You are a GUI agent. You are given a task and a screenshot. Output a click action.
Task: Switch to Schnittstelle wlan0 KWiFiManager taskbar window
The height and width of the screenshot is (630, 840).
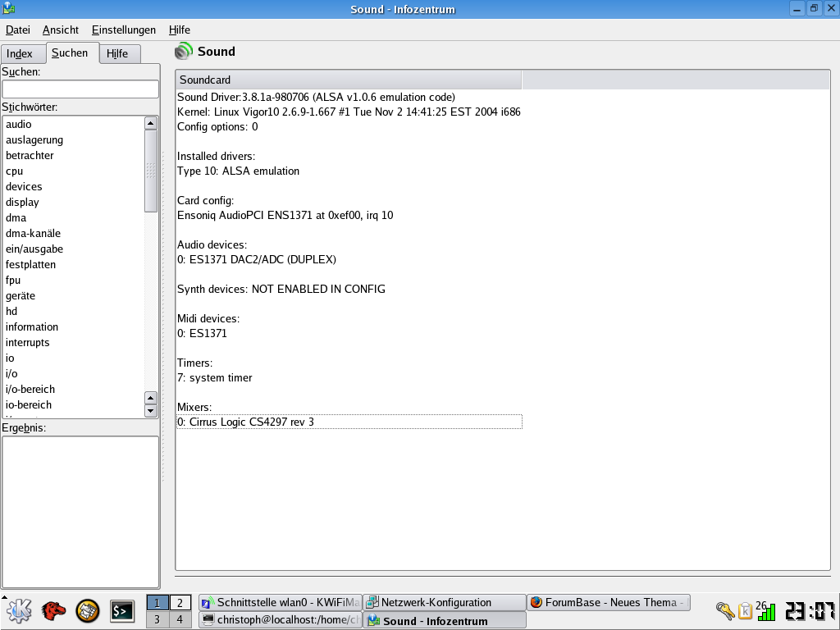tap(281, 603)
